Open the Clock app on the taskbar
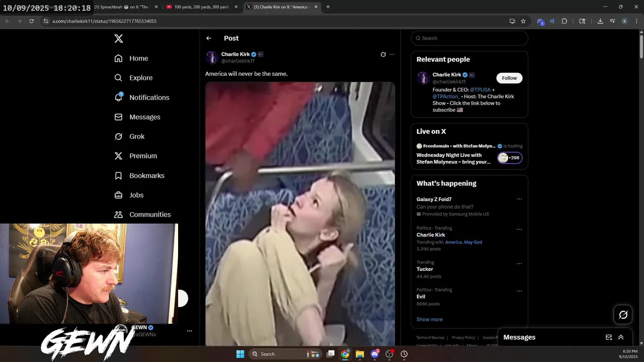Viewport: 644px width, 362px height. [x=404, y=354]
